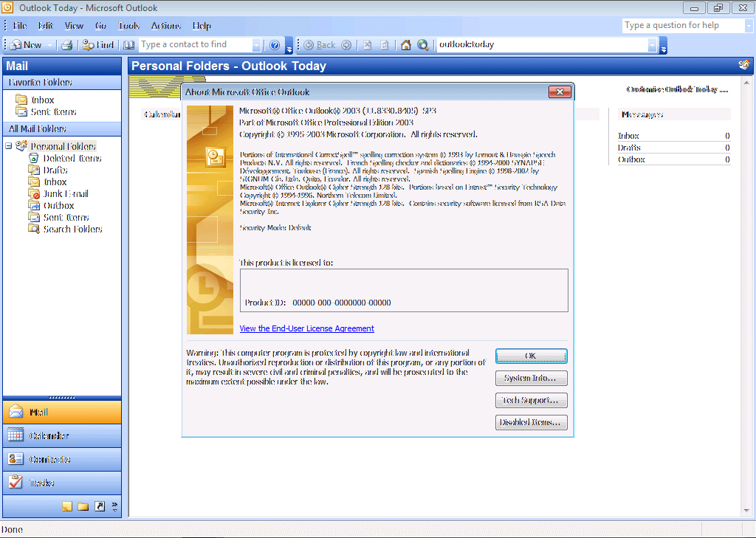Viewport: 756px width, 538px height.
Task: Open the outlook:today address dropdown
Action: 652,45
